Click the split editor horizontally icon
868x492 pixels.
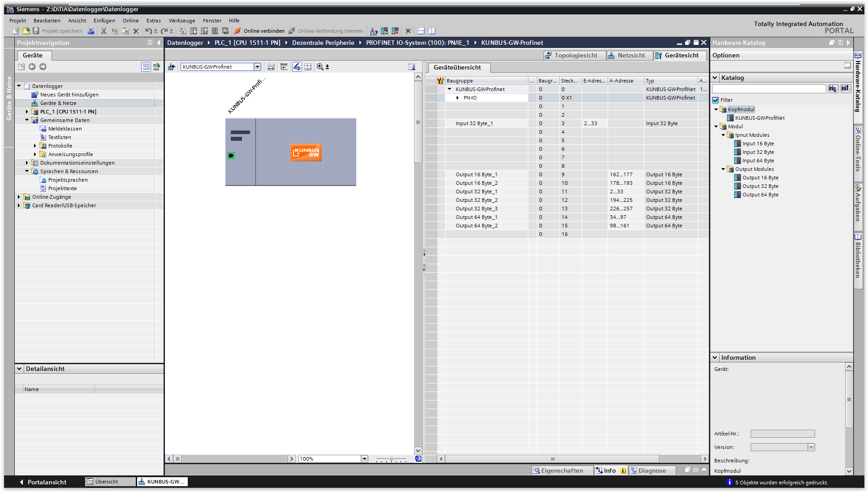421,31
